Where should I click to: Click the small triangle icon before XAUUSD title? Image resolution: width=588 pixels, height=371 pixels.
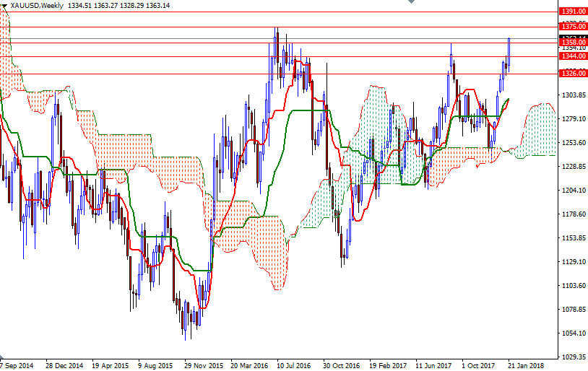(x=4, y=6)
